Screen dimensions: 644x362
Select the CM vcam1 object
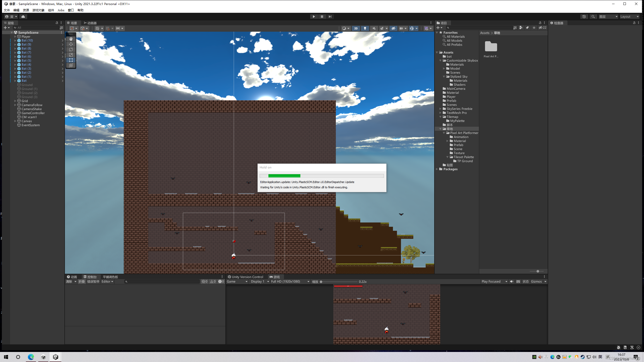29,117
